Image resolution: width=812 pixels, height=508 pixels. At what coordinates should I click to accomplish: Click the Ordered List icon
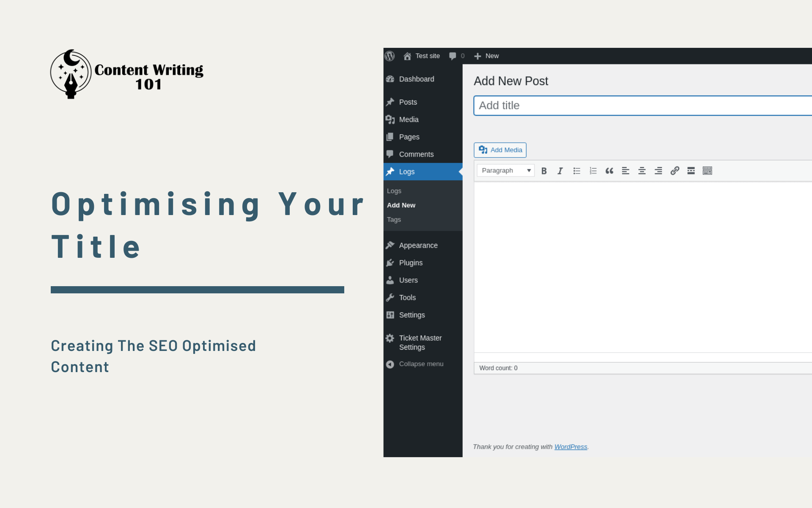pyautogui.click(x=592, y=170)
